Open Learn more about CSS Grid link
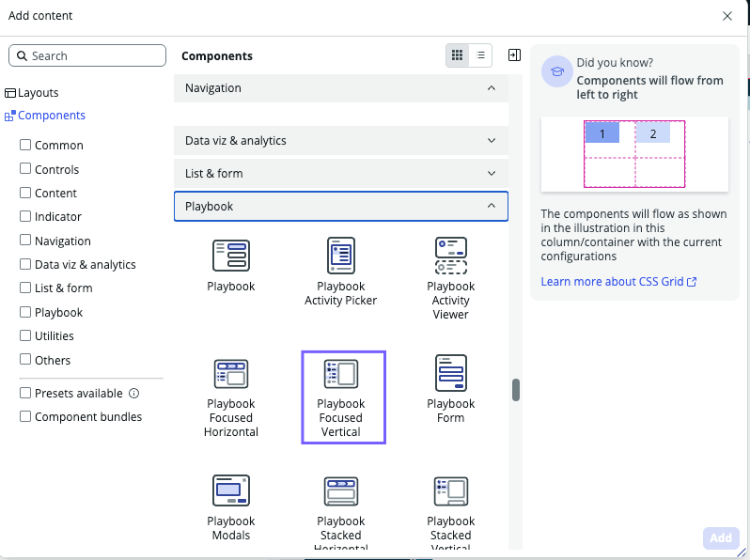Viewport: 750px width, 560px height. pyautogui.click(x=618, y=282)
